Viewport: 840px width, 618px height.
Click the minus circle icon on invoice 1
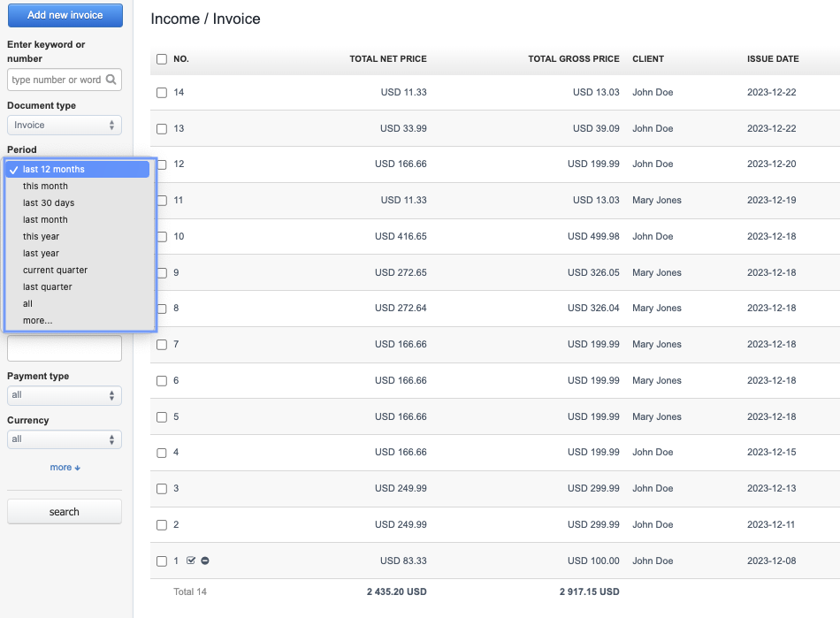click(x=205, y=561)
